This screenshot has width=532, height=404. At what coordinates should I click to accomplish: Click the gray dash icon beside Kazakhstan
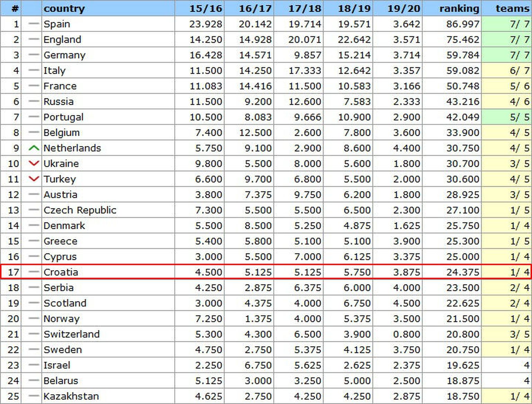tap(34, 396)
